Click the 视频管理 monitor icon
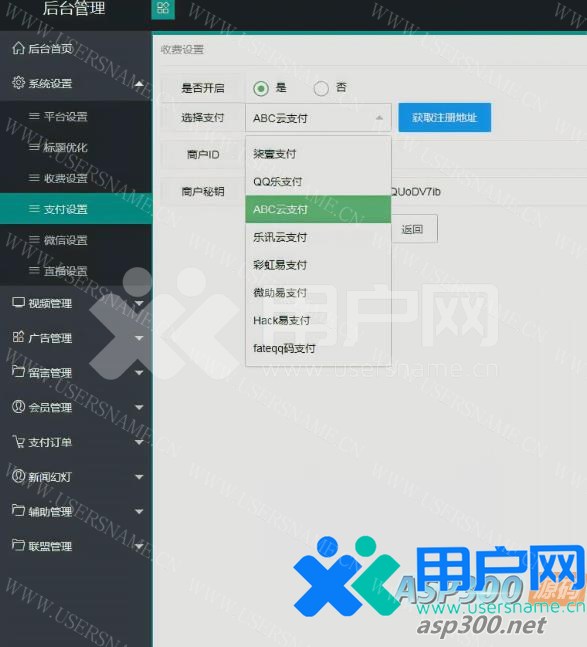This screenshot has height=647, width=587. [x=18, y=302]
